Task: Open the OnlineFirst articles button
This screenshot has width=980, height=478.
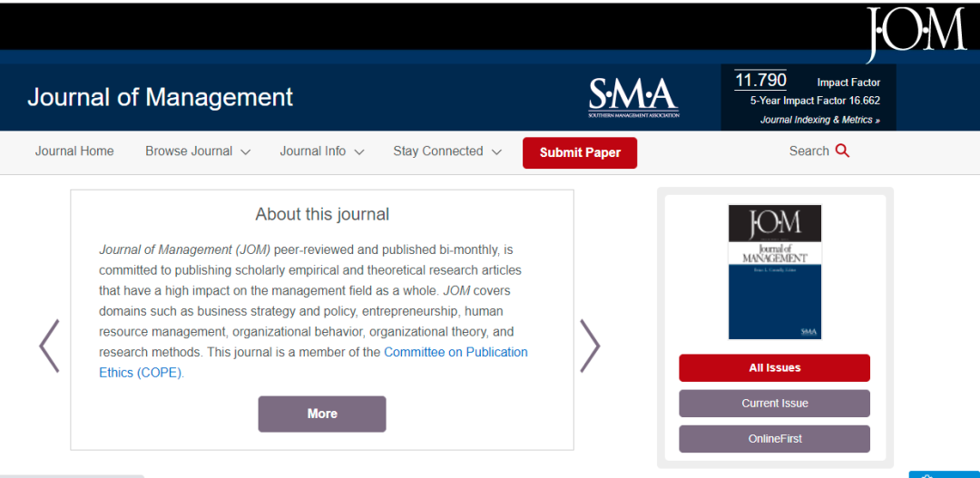Action: (x=774, y=438)
